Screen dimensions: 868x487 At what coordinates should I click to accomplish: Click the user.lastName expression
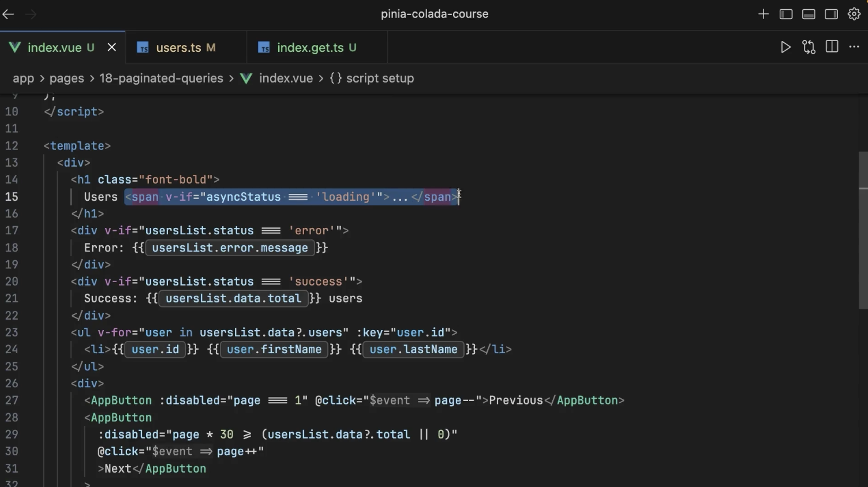pos(413,350)
